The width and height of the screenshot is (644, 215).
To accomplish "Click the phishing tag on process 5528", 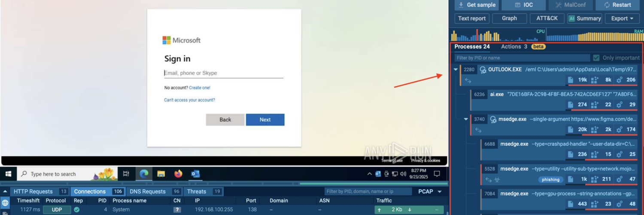I will (551, 179).
